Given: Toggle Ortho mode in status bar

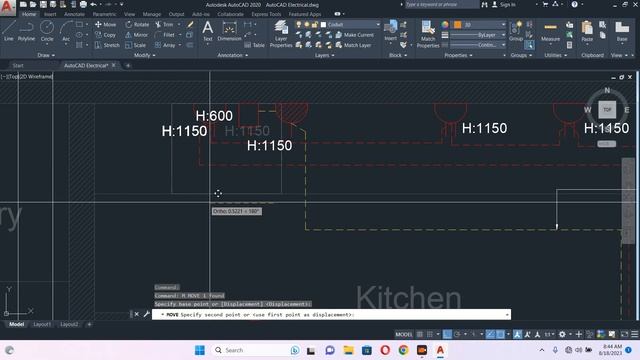Looking at the screenshot, I should pos(447,334).
